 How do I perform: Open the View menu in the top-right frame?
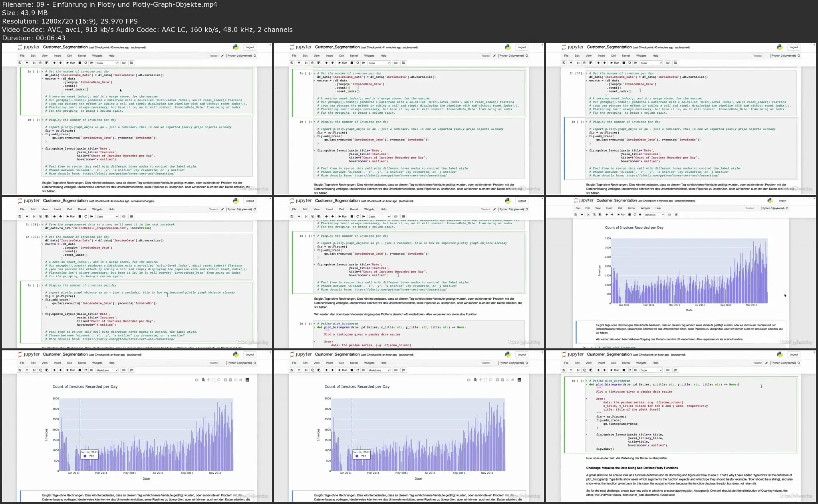(589, 55)
